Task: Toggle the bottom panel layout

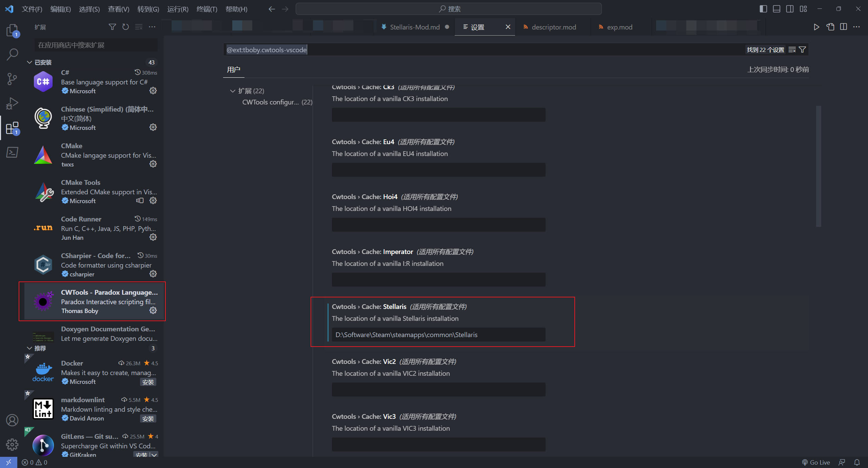Action: point(776,9)
